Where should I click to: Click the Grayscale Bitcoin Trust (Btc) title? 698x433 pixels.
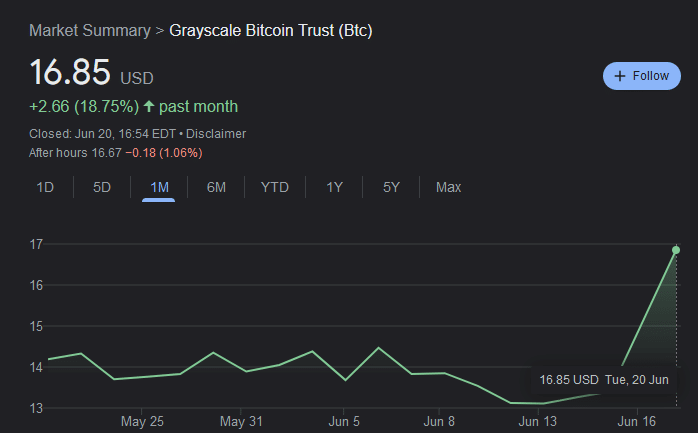[x=271, y=31]
